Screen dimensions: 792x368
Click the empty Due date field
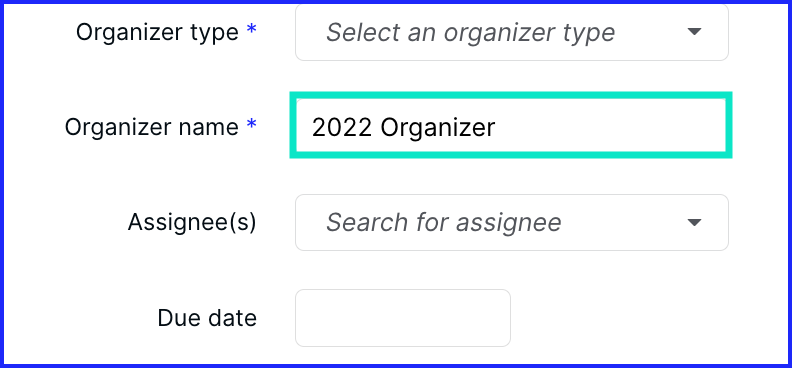(x=403, y=318)
